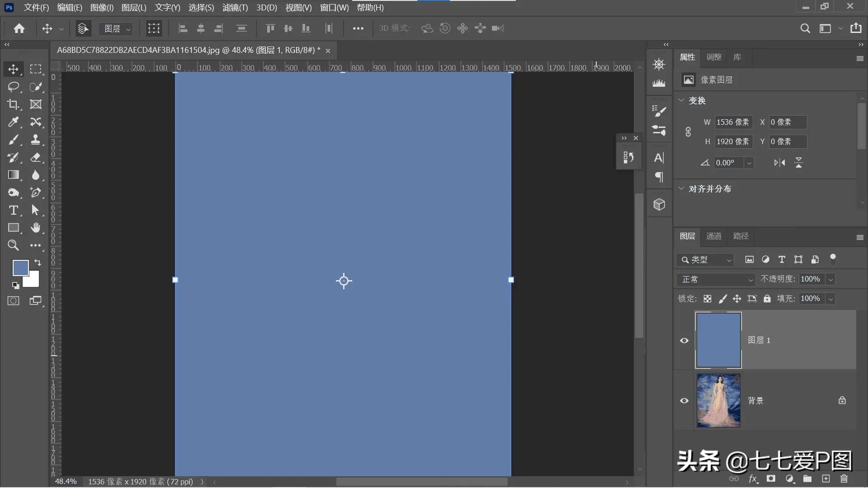Image resolution: width=868 pixels, height=488 pixels.
Task: Click flip horizontal icon in Properties
Action: click(779, 163)
